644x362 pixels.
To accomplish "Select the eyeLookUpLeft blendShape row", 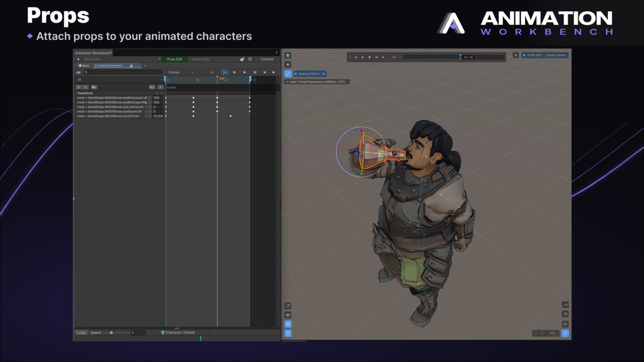I will pos(111,107).
